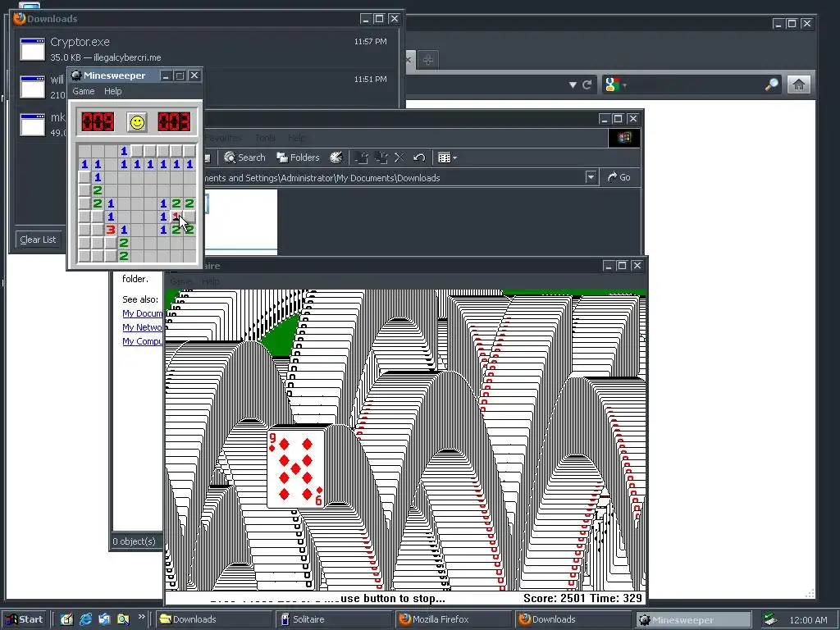Open the My Documents link in Explorer
Screen dimensions: 840x630
click(142, 313)
